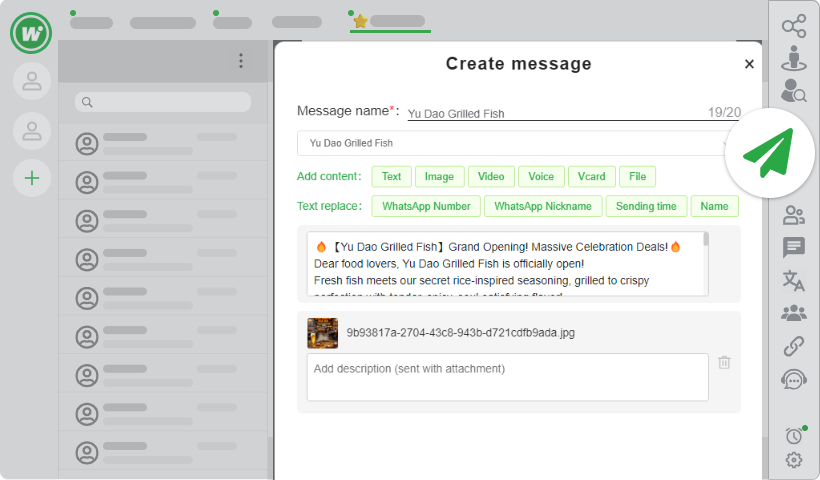Viewport: 820px width, 480px height.
Task: Click the green W app logo
Action: [x=31, y=33]
